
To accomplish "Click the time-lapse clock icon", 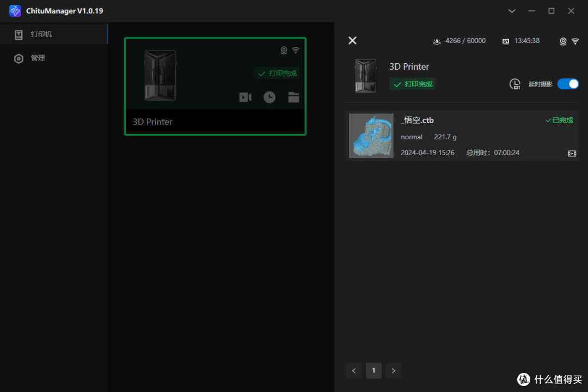I will [515, 84].
